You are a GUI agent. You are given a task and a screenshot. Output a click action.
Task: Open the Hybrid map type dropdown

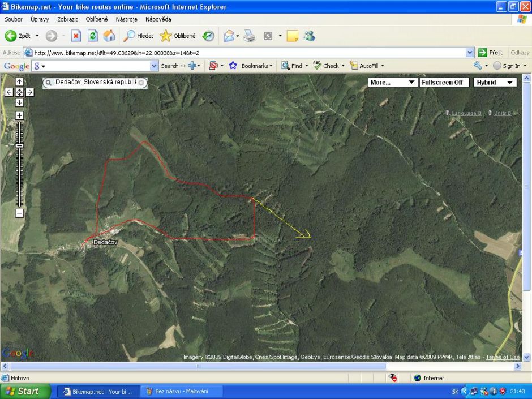pos(495,82)
